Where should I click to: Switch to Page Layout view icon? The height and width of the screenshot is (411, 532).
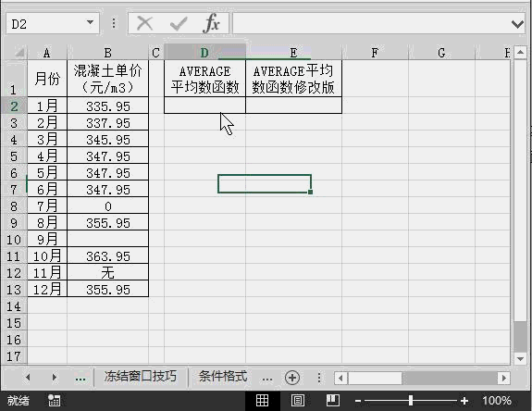pos(298,401)
